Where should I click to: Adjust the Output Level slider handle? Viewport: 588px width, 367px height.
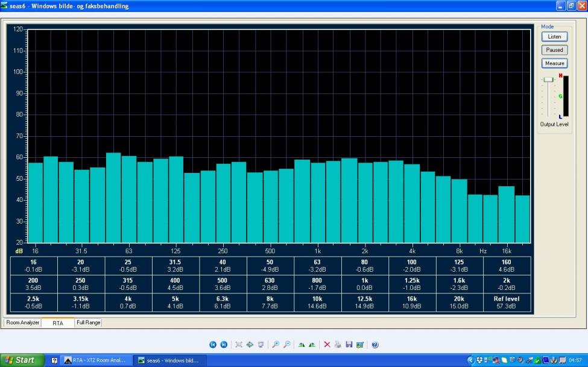pos(548,80)
